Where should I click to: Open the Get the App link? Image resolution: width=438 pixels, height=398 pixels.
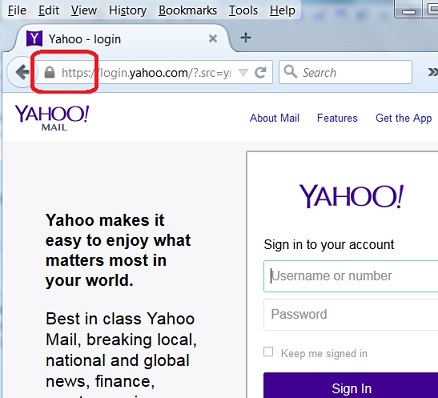coord(403,118)
